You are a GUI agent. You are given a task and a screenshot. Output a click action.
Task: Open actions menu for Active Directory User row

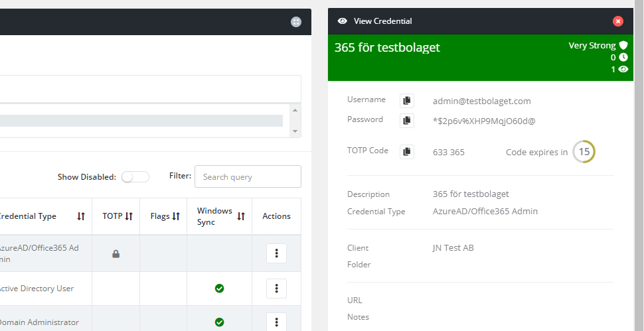[x=276, y=289]
